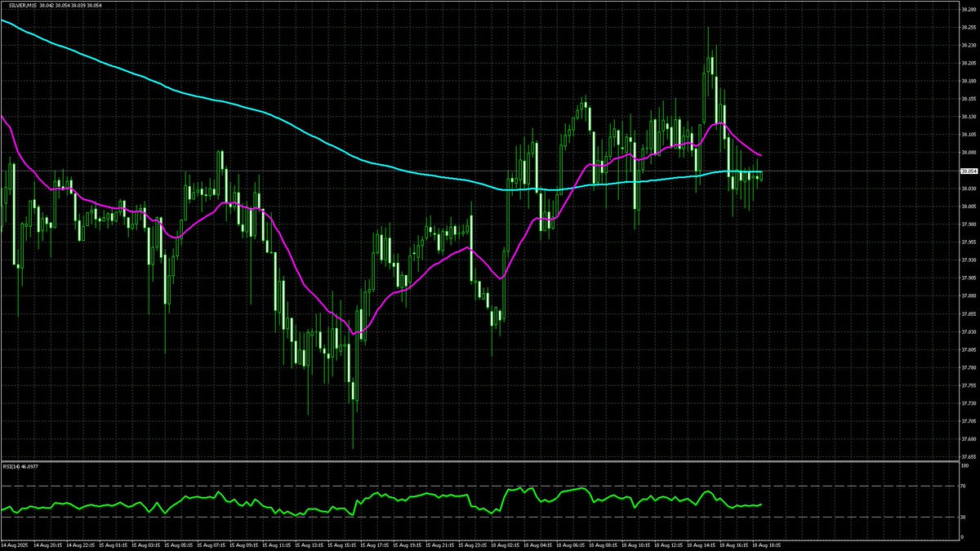Click the 37.780 price scale label
This screenshot has width=980, height=551.
(x=969, y=368)
